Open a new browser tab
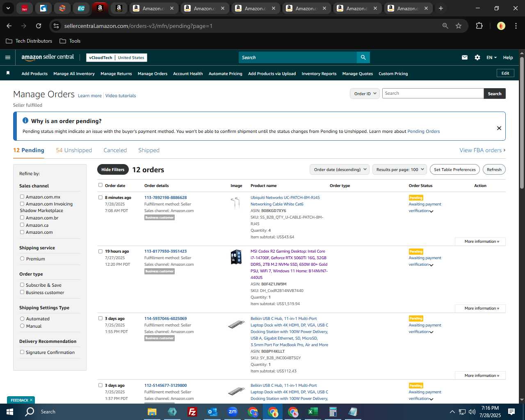 pyautogui.click(x=441, y=8)
